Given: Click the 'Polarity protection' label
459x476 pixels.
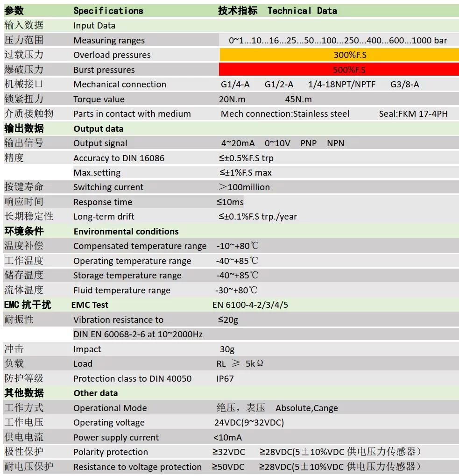Looking at the screenshot, I should (111, 452).
